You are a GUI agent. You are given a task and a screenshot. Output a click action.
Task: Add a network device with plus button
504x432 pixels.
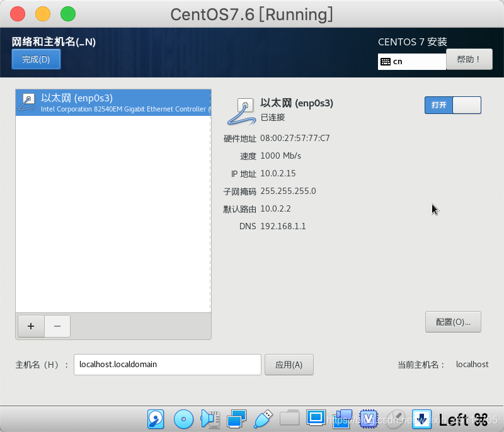click(31, 326)
